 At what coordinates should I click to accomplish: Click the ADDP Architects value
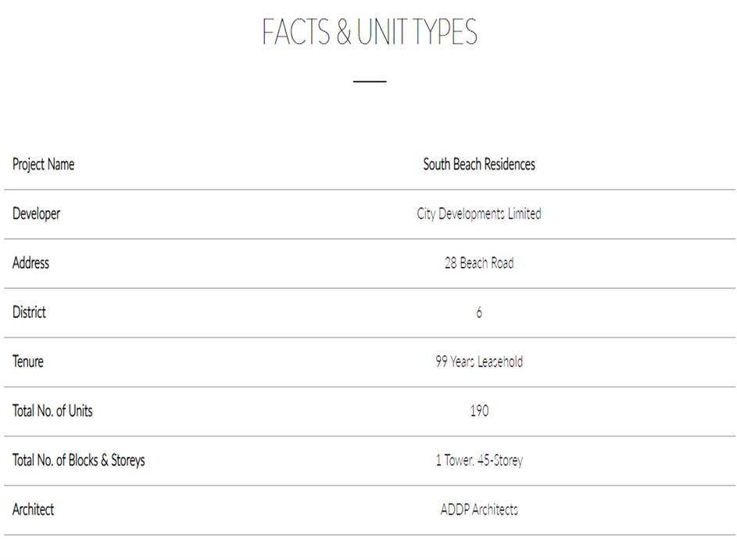click(478, 509)
